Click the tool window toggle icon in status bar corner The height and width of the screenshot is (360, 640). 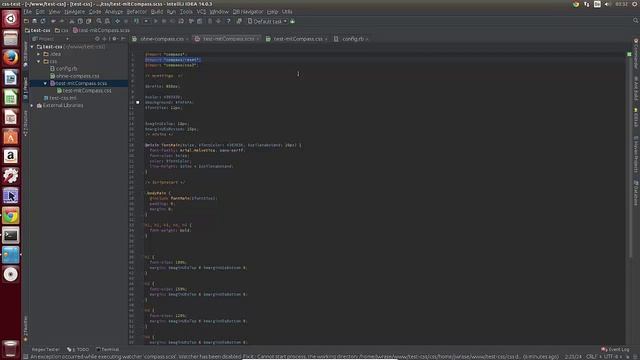click(x=26, y=357)
